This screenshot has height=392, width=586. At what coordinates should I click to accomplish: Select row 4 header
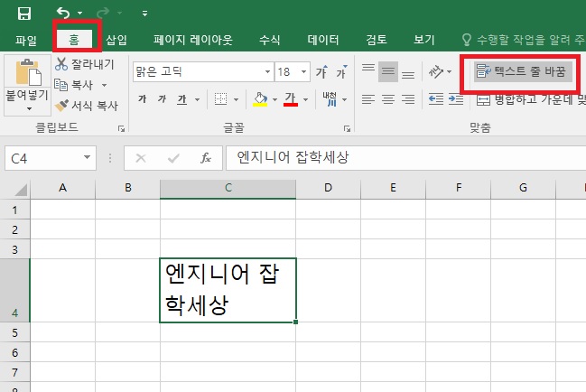point(15,290)
